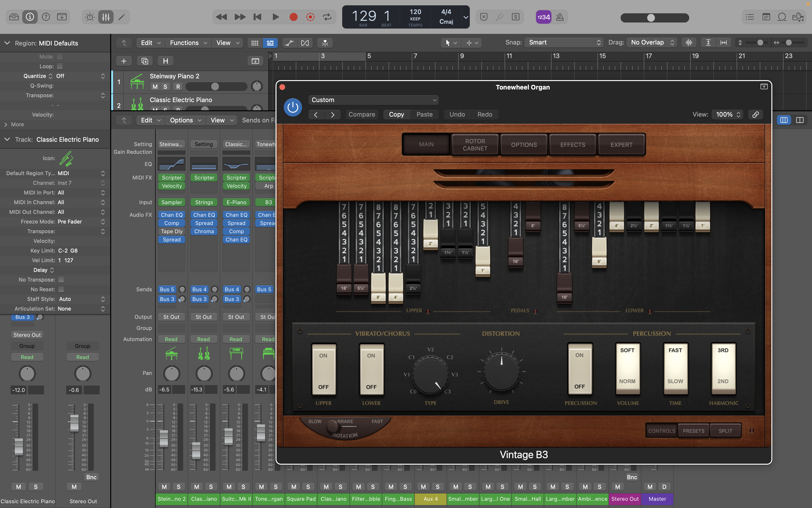Switch to the ROTOR CABINET tab
The width and height of the screenshot is (812, 508).
[x=475, y=145]
